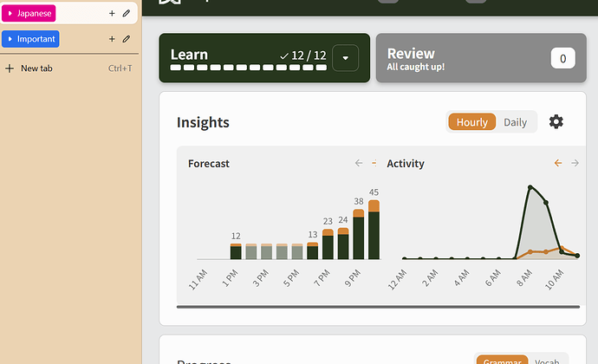
Task: Click the Learn button
Action: coord(246,58)
